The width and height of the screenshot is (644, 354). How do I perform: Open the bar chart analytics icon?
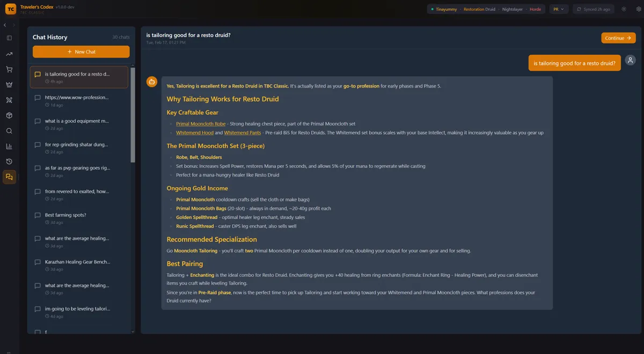(x=9, y=146)
